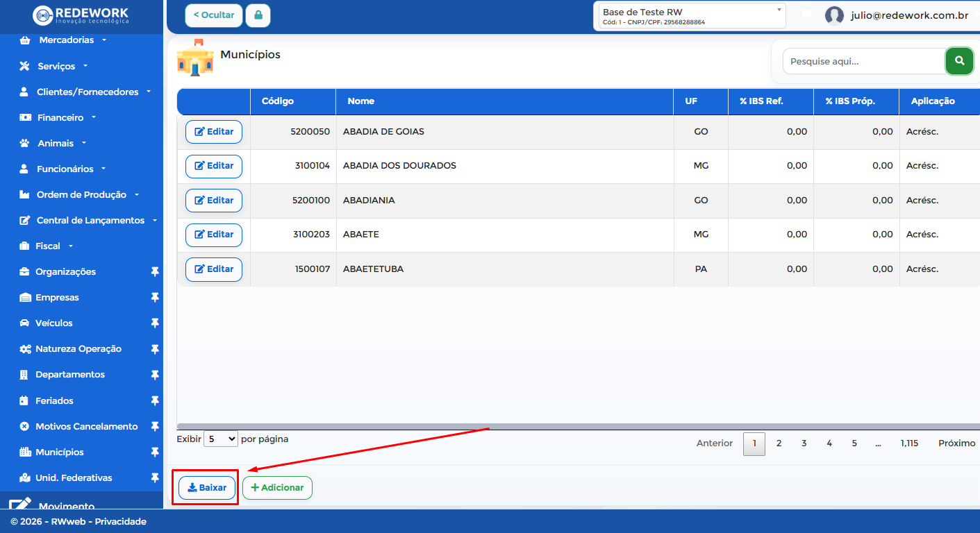Viewport: 980px width, 533px height.
Task: Go to results page 4
Action: point(829,443)
